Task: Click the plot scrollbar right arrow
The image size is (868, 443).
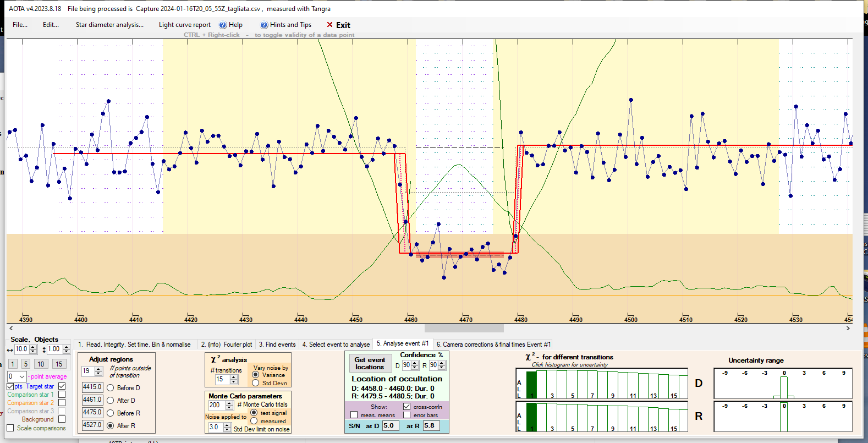Action: (x=848, y=328)
